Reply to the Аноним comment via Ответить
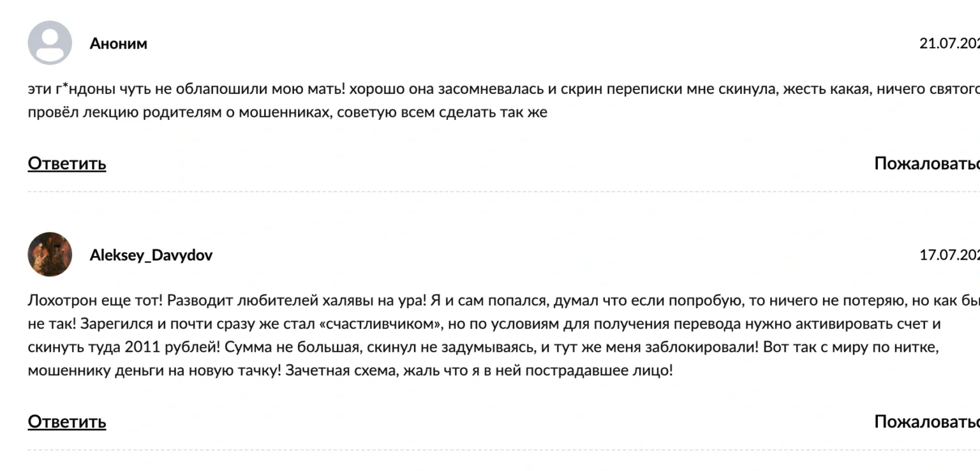 pyautogui.click(x=67, y=163)
